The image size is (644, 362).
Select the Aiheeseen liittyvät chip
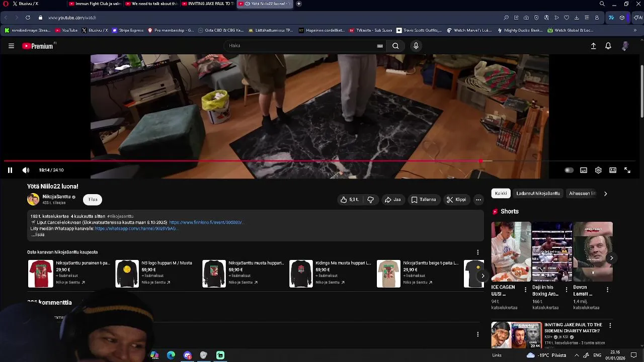(x=583, y=194)
